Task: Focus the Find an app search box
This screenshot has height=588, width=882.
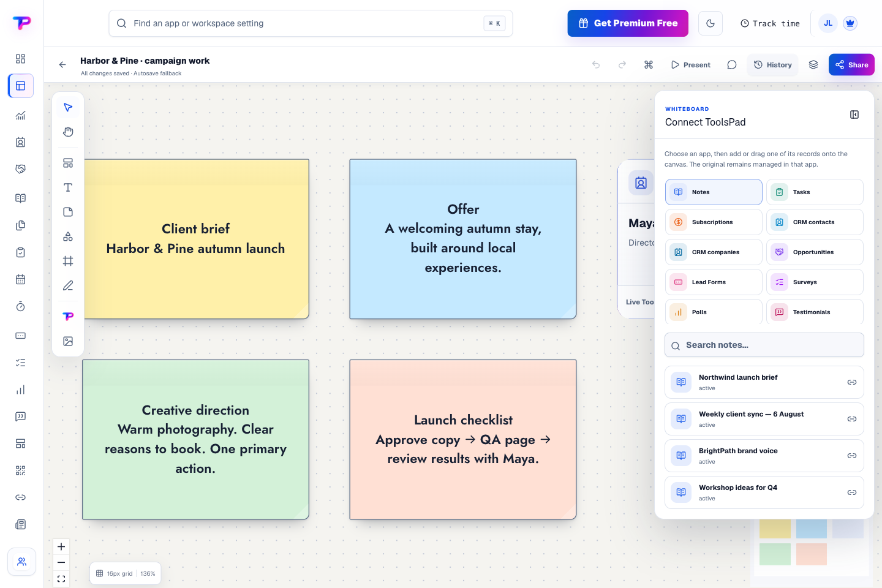Action: pyautogui.click(x=311, y=23)
